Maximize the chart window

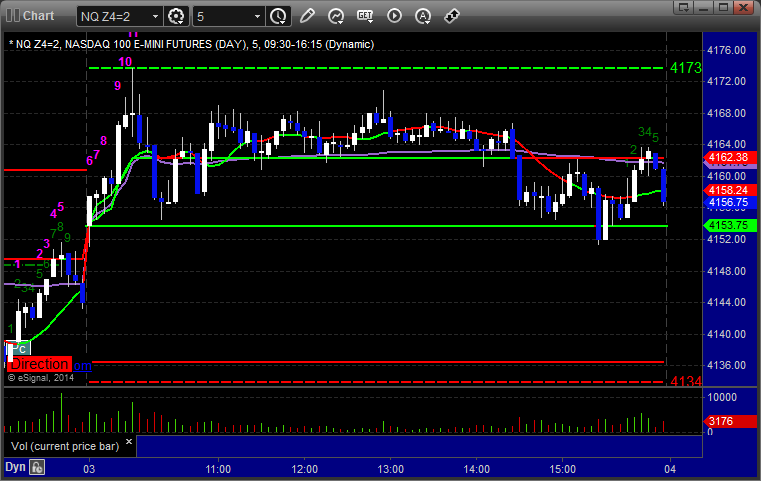[x=723, y=7]
